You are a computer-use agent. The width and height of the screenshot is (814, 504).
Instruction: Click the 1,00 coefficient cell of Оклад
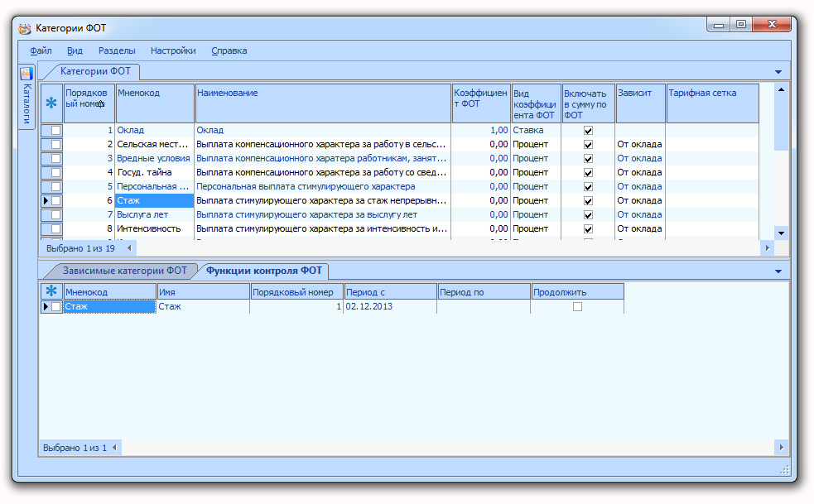[x=481, y=130]
